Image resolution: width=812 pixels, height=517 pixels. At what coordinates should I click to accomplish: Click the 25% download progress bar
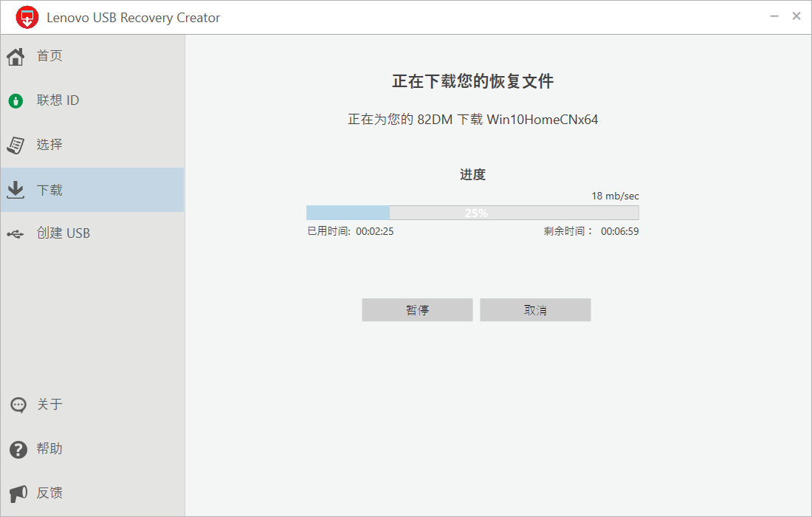tap(472, 213)
